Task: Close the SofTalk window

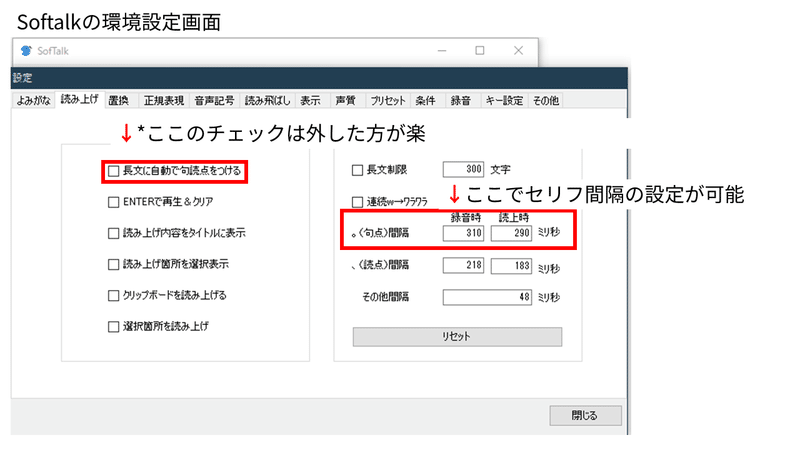Action: (x=518, y=51)
